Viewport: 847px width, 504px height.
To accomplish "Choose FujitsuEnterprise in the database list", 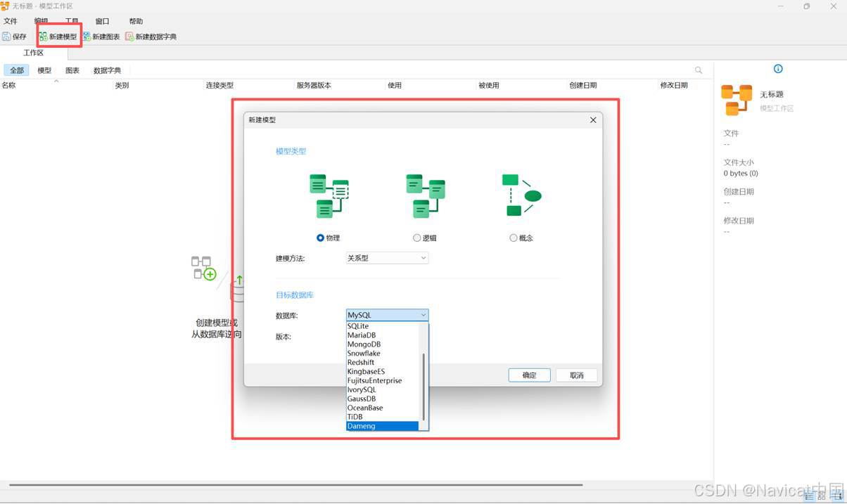I will 383,380.
